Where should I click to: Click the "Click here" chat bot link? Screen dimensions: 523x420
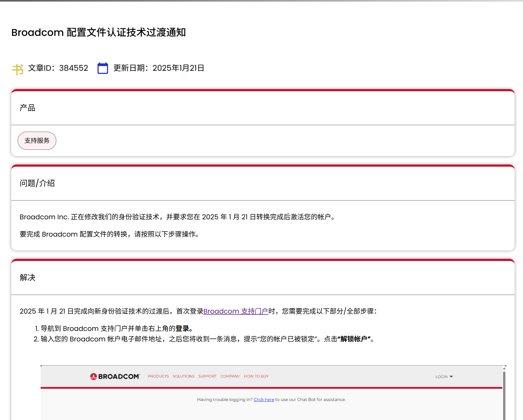(x=264, y=399)
